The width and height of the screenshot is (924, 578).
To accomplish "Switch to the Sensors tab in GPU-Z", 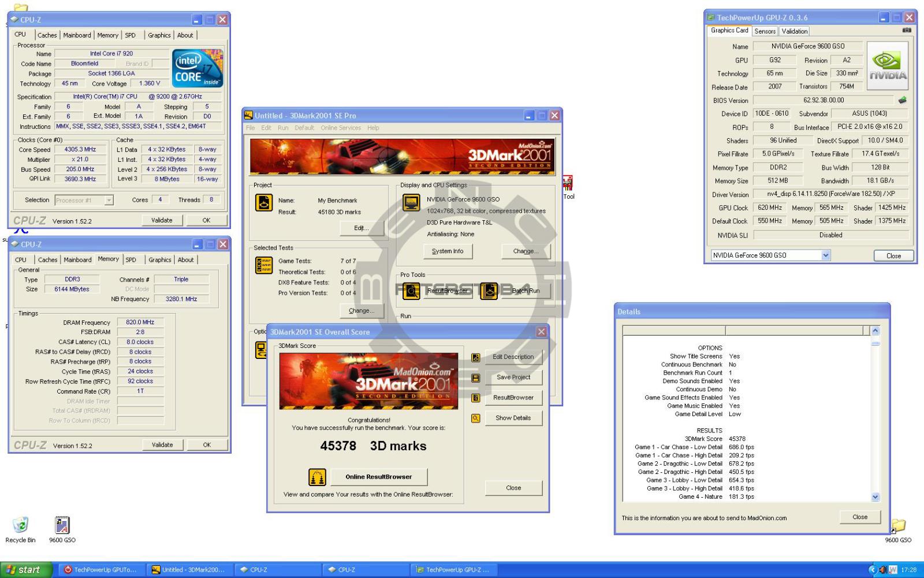I will (x=765, y=31).
